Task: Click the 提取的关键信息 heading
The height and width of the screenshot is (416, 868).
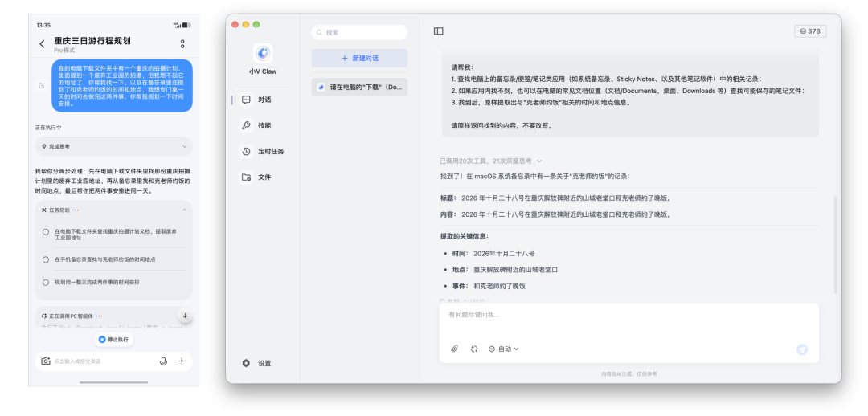Action: point(465,236)
